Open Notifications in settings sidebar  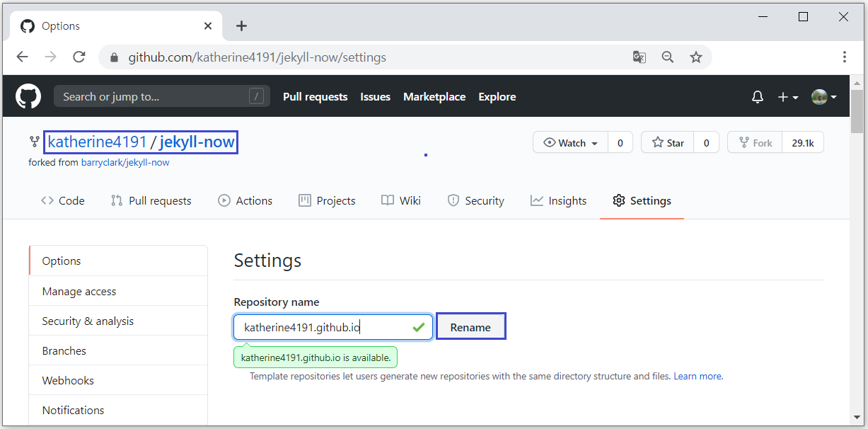[x=118, y=410]
